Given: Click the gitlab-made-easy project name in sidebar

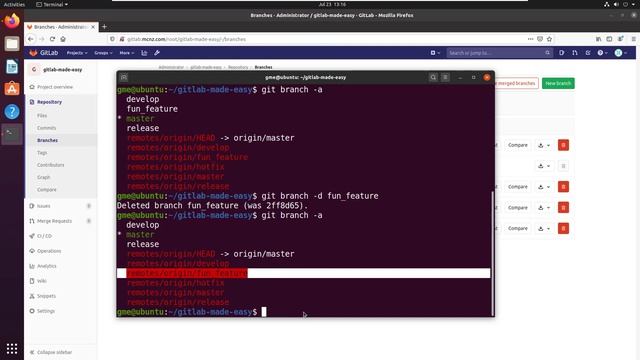Looking at the screenshot, I should tap(62, 70).
